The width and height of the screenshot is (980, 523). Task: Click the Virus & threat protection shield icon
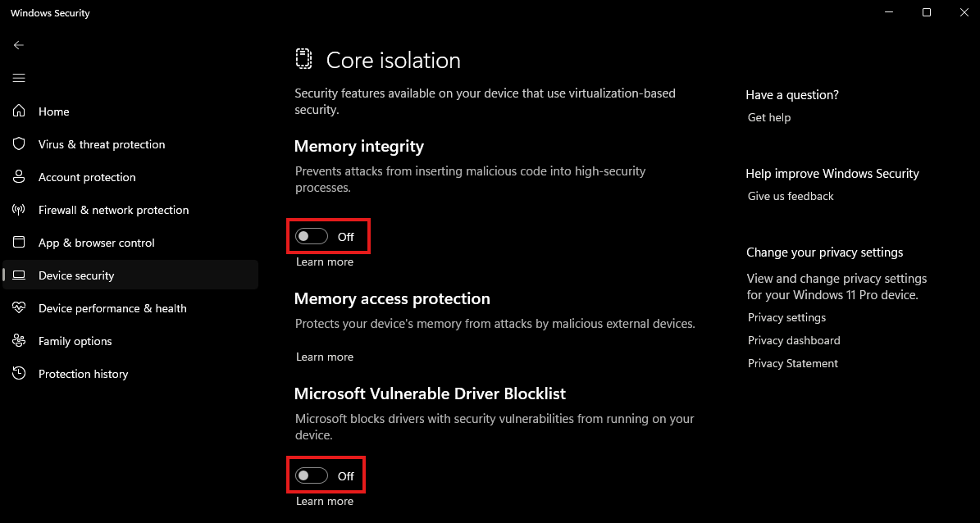[20, 143]
